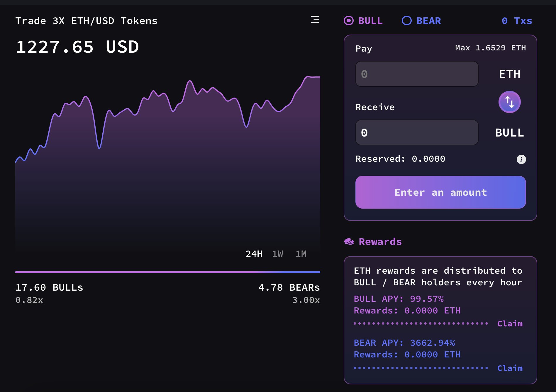Screen dimensions: 556x392
Task: Switch chart to 24H timeframe
Action: pyautogui.click(x=254, y=254)
